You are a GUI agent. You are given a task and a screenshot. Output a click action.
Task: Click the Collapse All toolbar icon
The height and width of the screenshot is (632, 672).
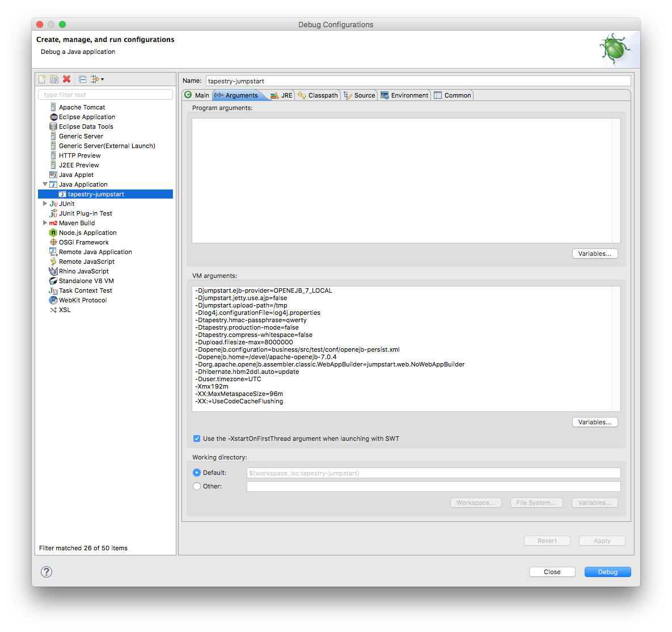click(83, 79)
